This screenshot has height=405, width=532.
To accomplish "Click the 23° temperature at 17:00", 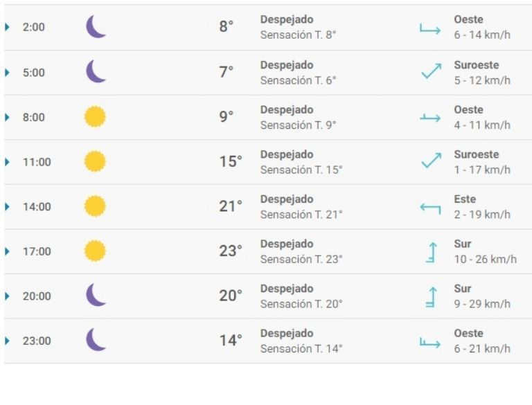I will point(231,251).
